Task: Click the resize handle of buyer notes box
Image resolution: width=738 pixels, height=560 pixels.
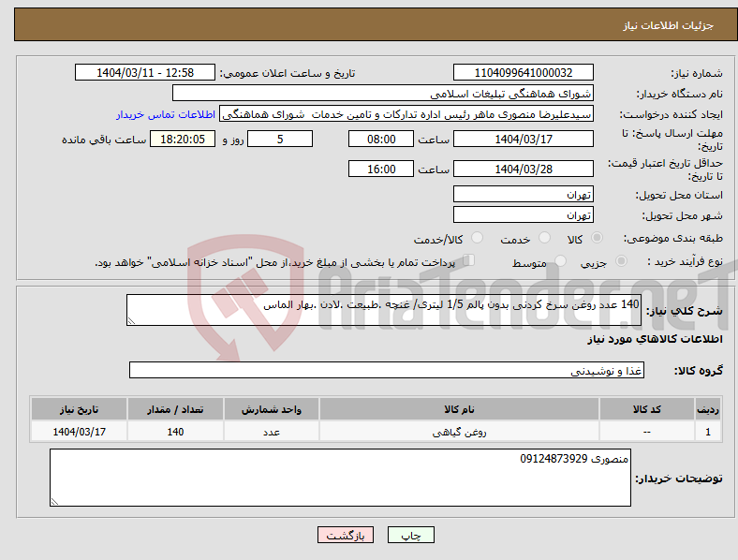Action: [54, 502]
